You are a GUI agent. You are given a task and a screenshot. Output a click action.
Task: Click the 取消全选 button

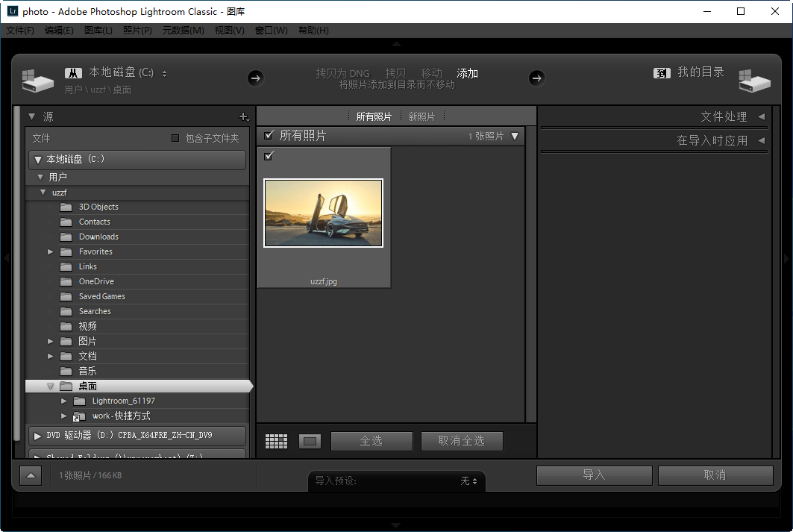click(462, 441)
